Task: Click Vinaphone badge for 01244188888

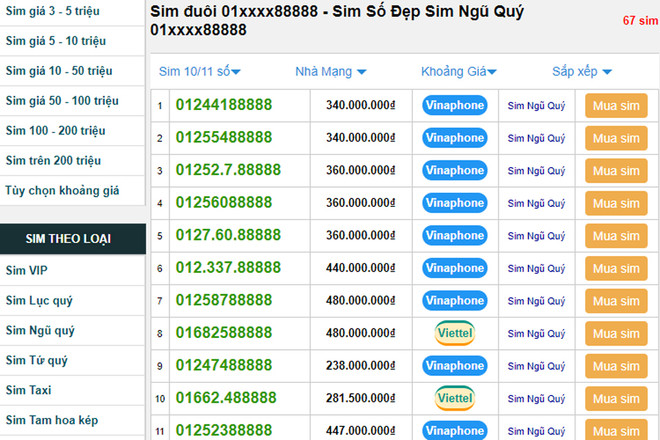Action: pos(454,106)
